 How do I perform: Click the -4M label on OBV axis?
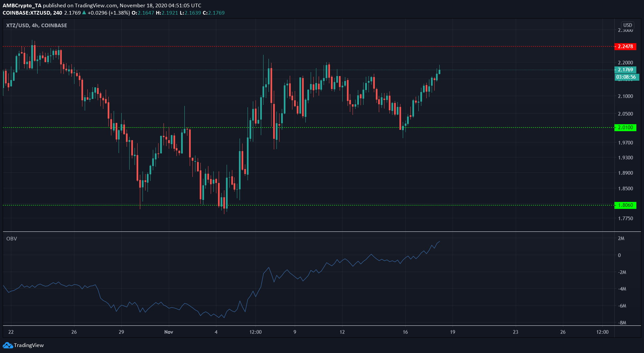(x=622, y=289)
